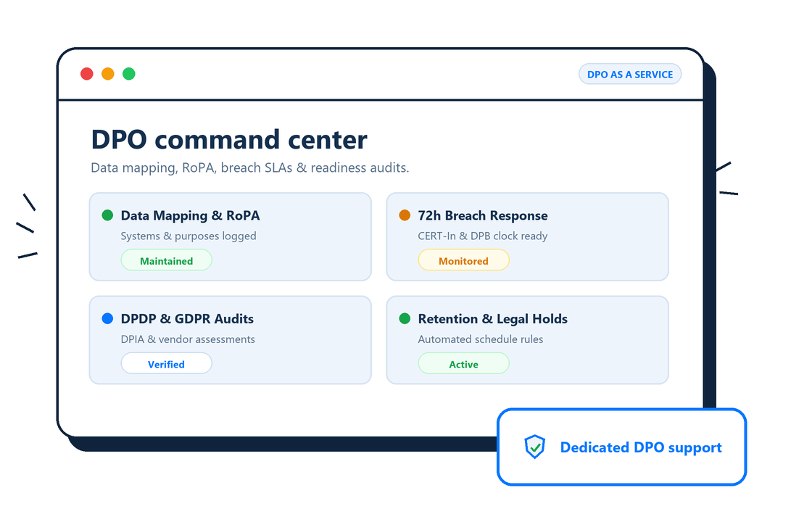This screenshot has width=812, height=522.
Task: Click the DPO AS A SERVICE badge
Action: [x=630, y=74]
